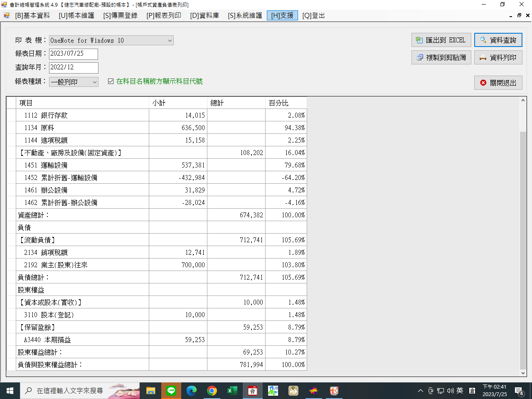532x399 pixels.
Task: Click the 英 input method indicator
Action: [x=460, y=391]
